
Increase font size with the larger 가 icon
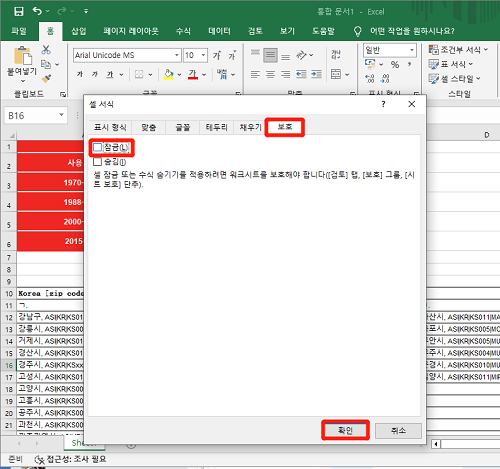217,55
